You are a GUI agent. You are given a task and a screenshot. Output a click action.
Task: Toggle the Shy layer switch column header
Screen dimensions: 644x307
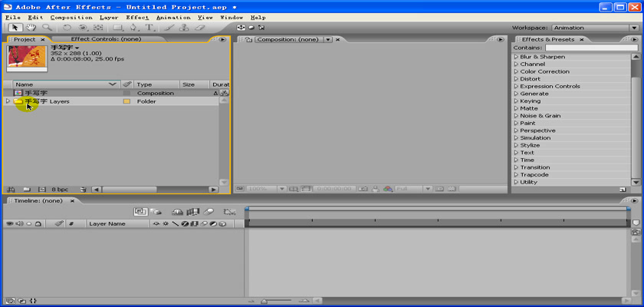[x=156, y=224]
